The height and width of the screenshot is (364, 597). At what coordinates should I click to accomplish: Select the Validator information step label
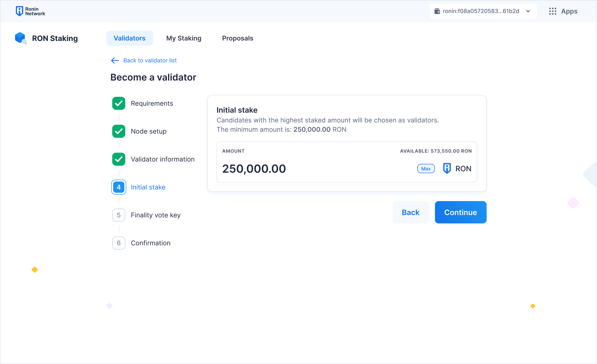point(163,159)
